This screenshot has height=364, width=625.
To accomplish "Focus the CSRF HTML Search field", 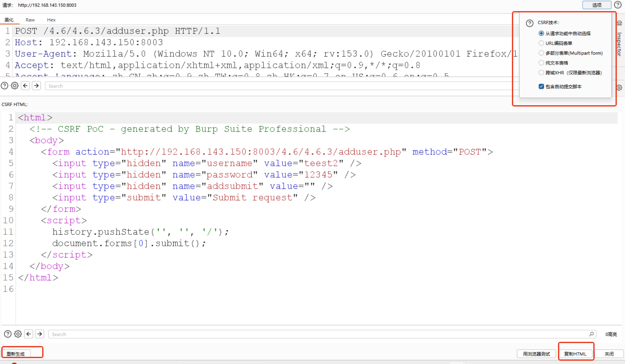I will [x=322, y=334].
